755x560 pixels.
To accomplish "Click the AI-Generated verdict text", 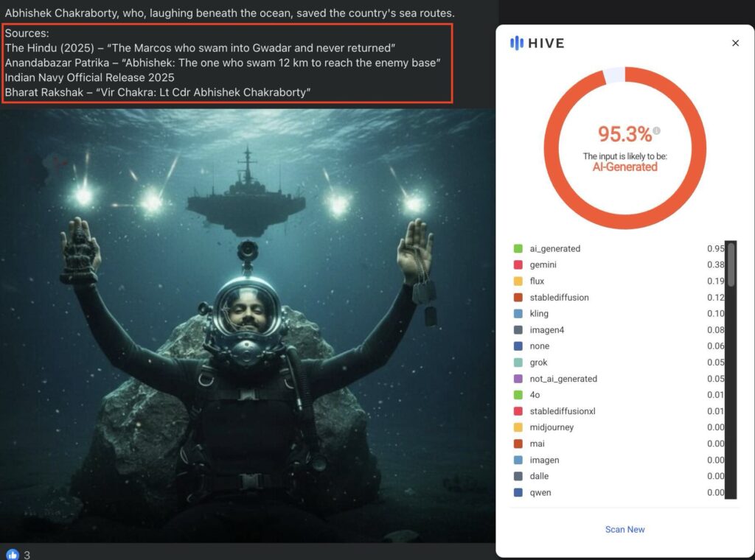I will click(624, 167).
